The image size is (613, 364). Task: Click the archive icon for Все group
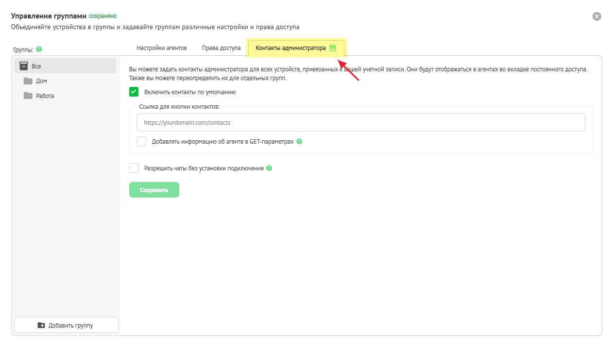coord(23,66)
